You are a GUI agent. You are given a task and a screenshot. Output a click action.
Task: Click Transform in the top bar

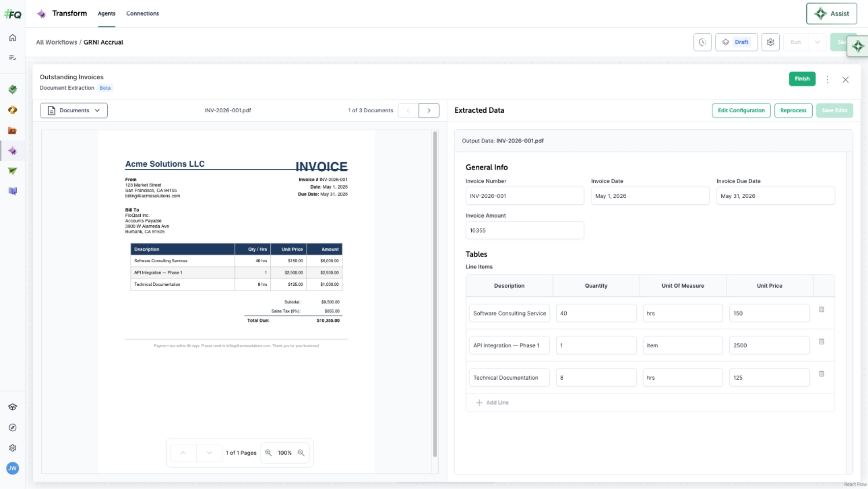[x=70, y=13]
